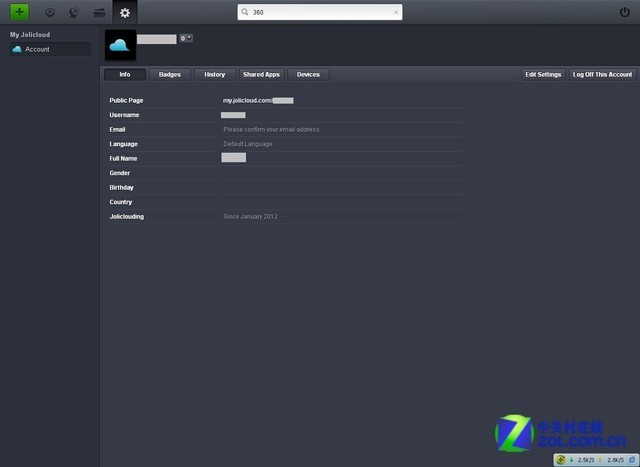Show the Devices tab

[x=308, y=75]
